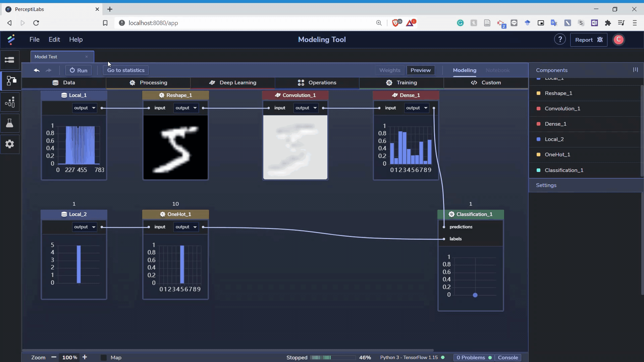Switch to the Notebook tab

point(497,70)
